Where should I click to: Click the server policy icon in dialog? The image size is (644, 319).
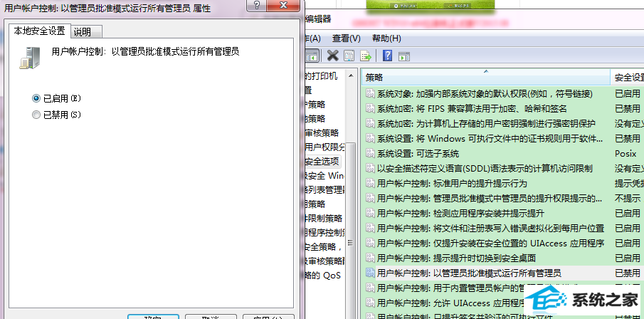(x=28, y=56)
